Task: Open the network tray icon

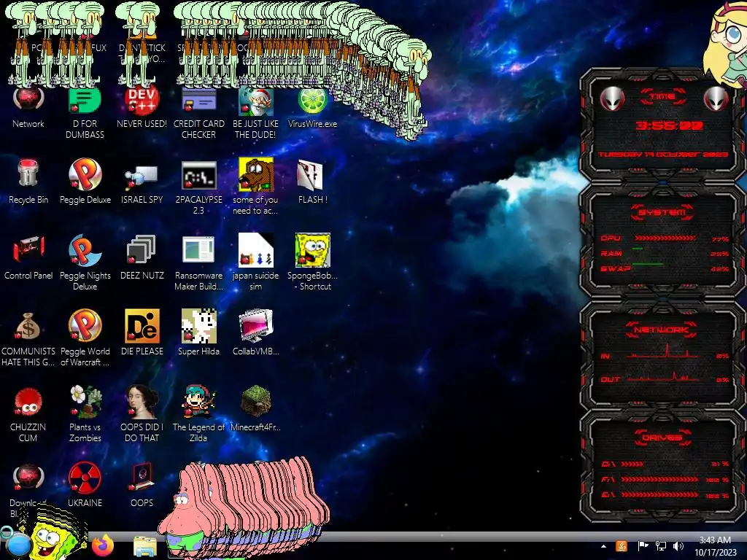Action: click(x=661, y=546)
